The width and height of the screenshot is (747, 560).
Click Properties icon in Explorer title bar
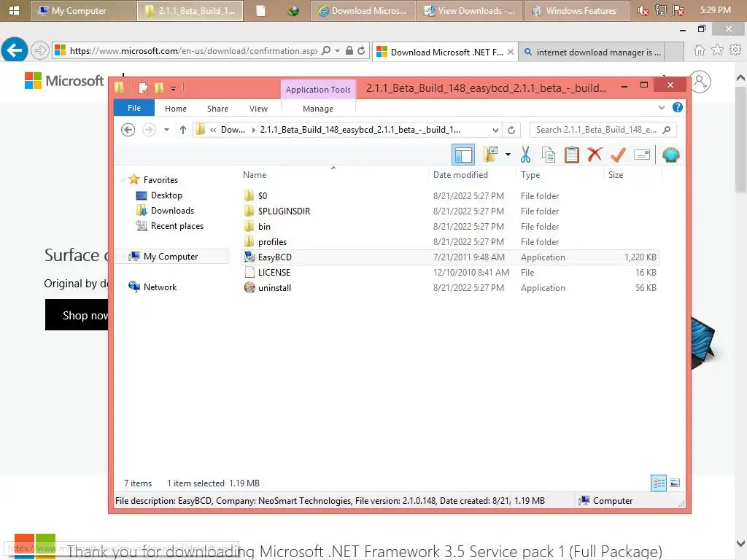143,88
